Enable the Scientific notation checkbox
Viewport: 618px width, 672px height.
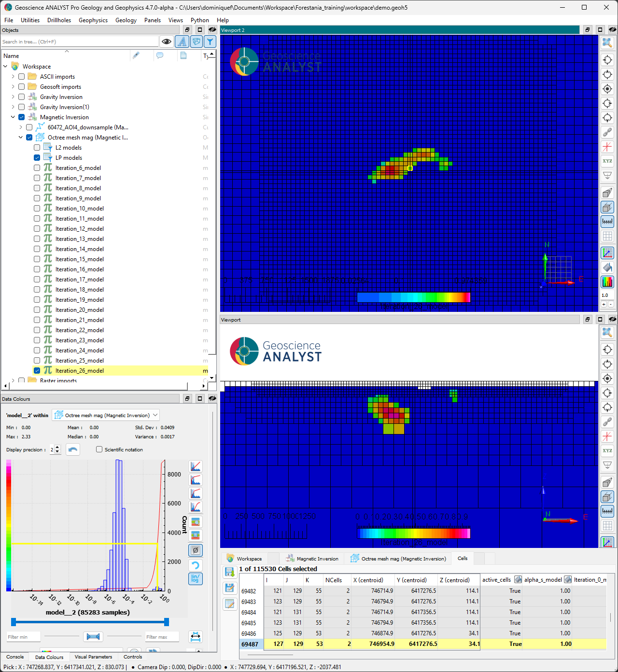click(x=99, y=449)
